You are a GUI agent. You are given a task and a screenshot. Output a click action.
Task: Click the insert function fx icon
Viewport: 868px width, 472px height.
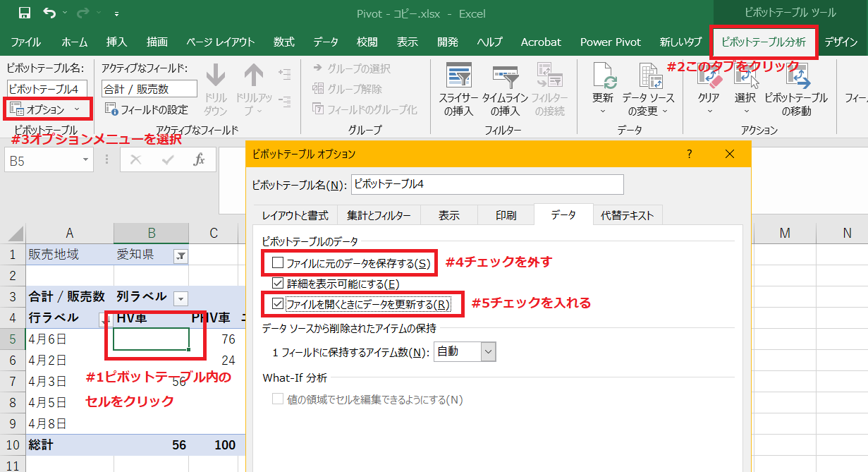tap(200, 160)
